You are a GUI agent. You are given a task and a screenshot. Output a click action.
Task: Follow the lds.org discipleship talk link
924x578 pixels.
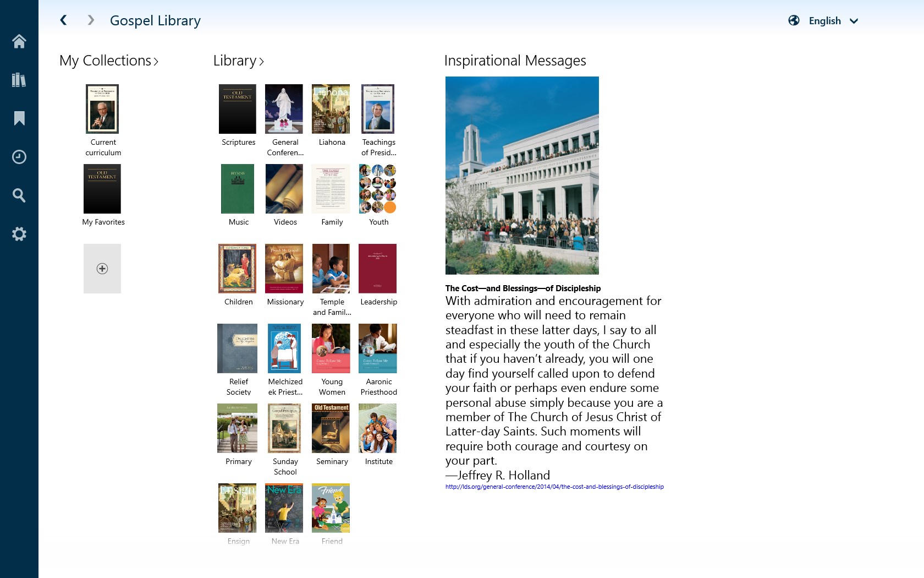(554, 487)
